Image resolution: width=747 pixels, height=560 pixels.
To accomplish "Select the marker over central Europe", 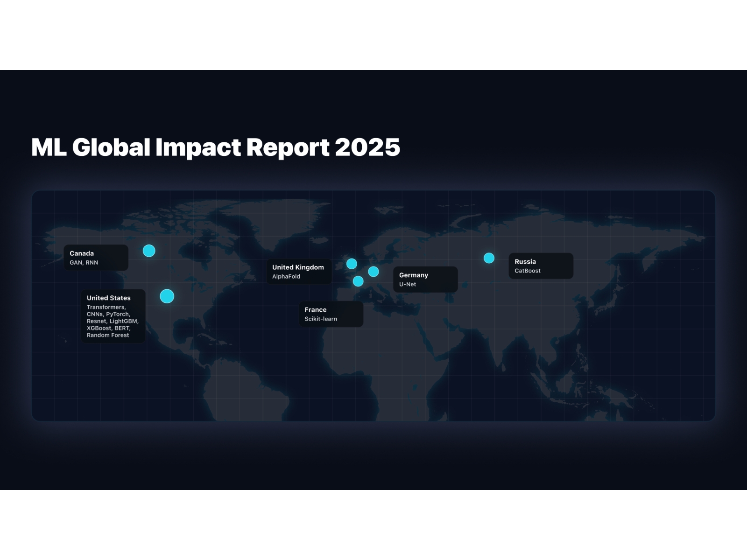I will (x=373, y=271).
